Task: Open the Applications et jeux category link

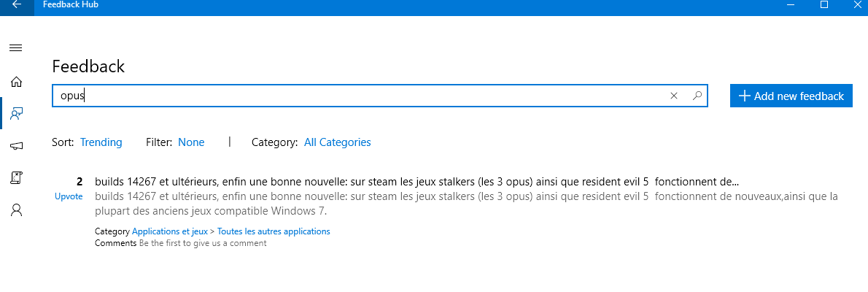Action: (170, 231)
